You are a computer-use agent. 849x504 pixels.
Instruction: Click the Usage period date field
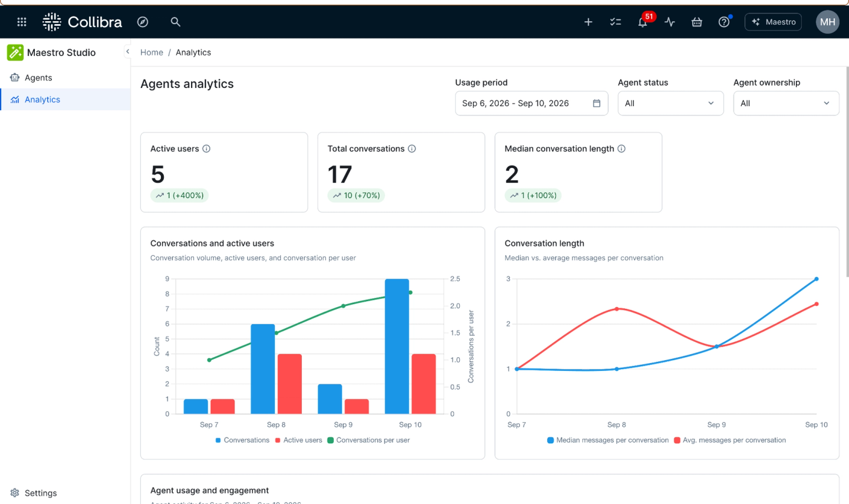click(x=531, y=103)
